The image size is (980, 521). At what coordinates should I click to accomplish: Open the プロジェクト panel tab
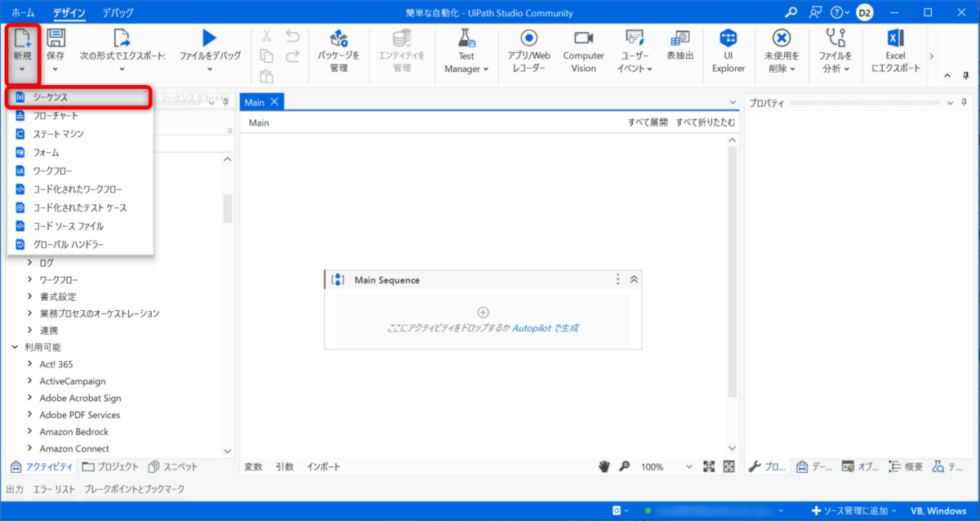click(x=109, y=467)
